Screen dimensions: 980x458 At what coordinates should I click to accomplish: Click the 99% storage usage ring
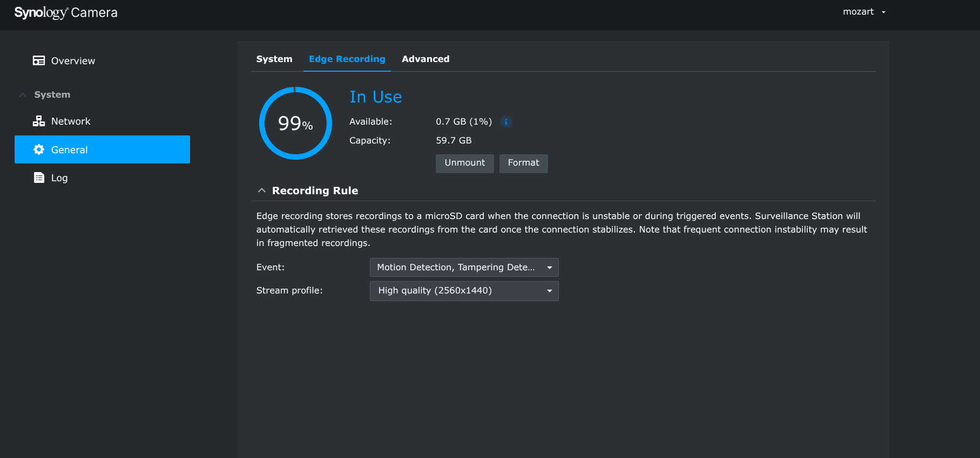[x=295, y=124]
